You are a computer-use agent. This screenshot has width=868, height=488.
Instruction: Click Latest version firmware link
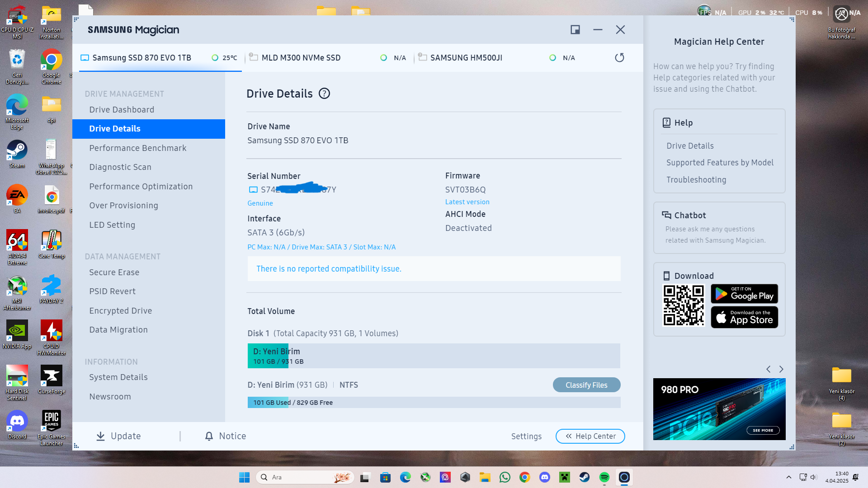467,202
